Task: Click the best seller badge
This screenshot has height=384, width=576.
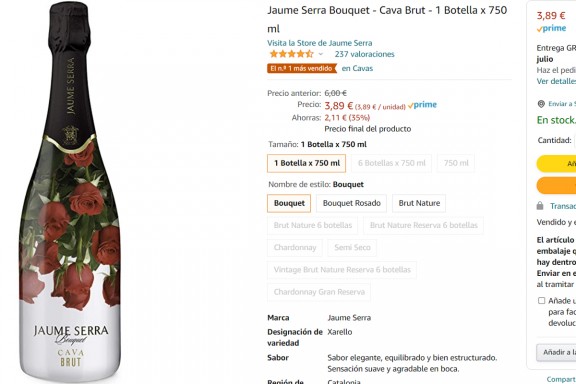Action: click(x=302, y=68)
